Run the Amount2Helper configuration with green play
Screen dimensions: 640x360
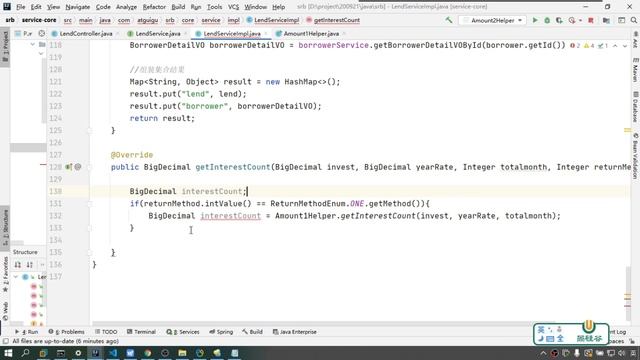(535, 20)
